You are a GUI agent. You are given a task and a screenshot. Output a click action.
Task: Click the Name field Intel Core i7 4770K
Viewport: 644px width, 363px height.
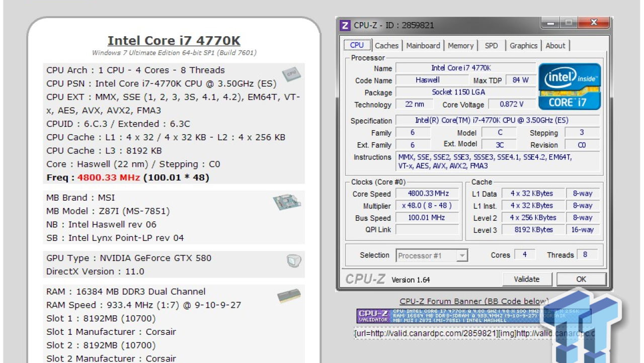point(465,68)
